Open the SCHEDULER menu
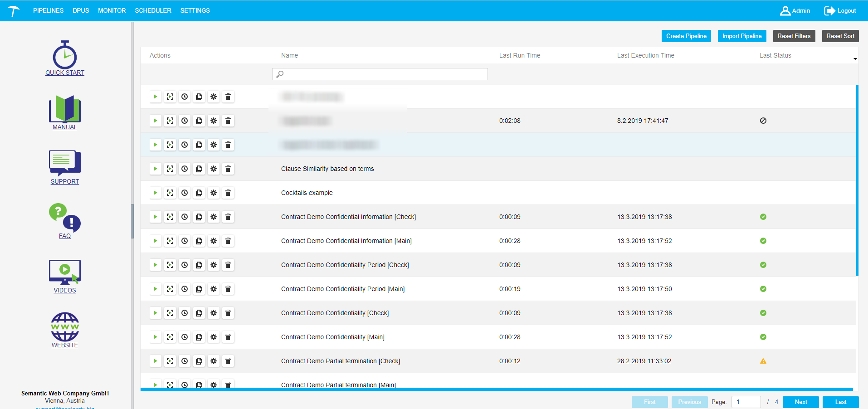 click(153, 10)
